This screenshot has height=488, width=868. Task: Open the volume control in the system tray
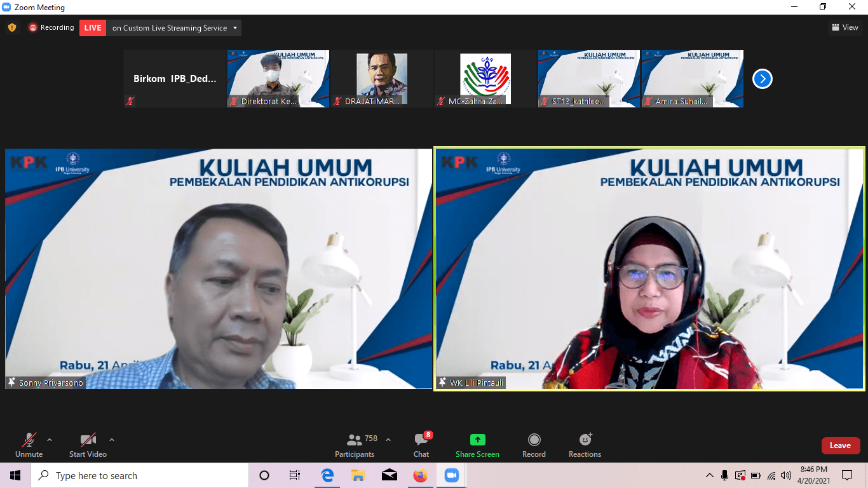point(785,475)
